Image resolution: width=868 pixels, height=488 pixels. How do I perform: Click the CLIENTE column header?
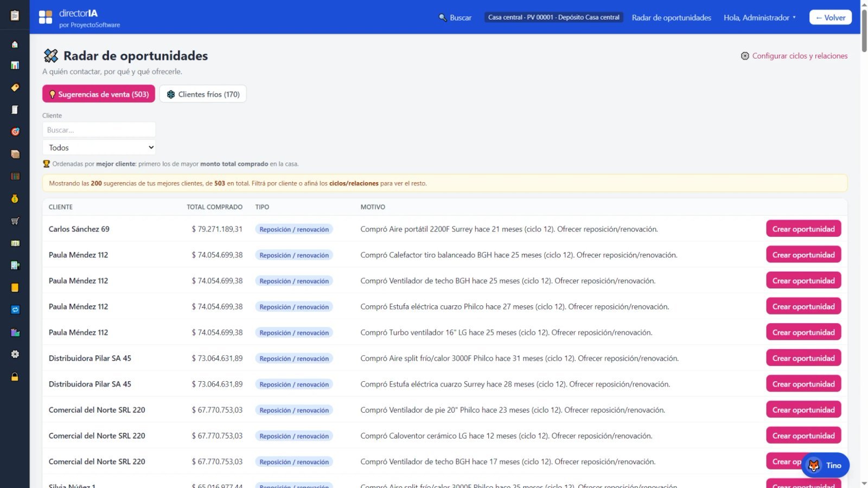point(61,207)
